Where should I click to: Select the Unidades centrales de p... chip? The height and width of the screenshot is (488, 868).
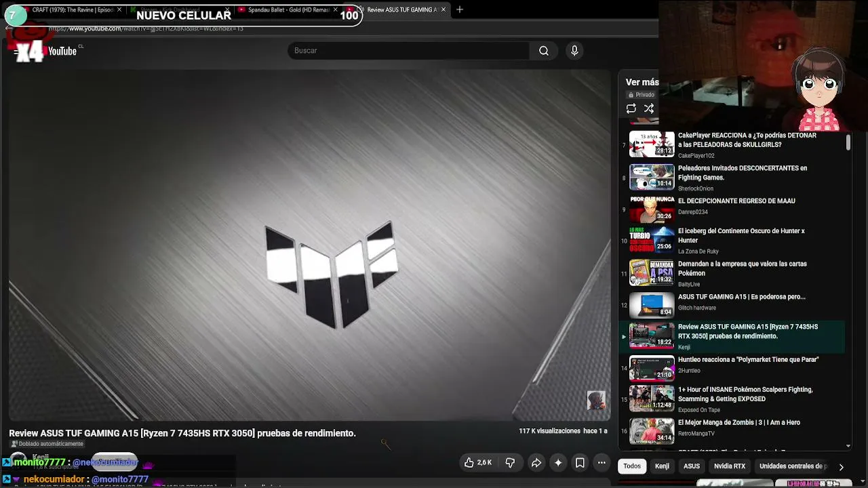(x=793, y=466)
